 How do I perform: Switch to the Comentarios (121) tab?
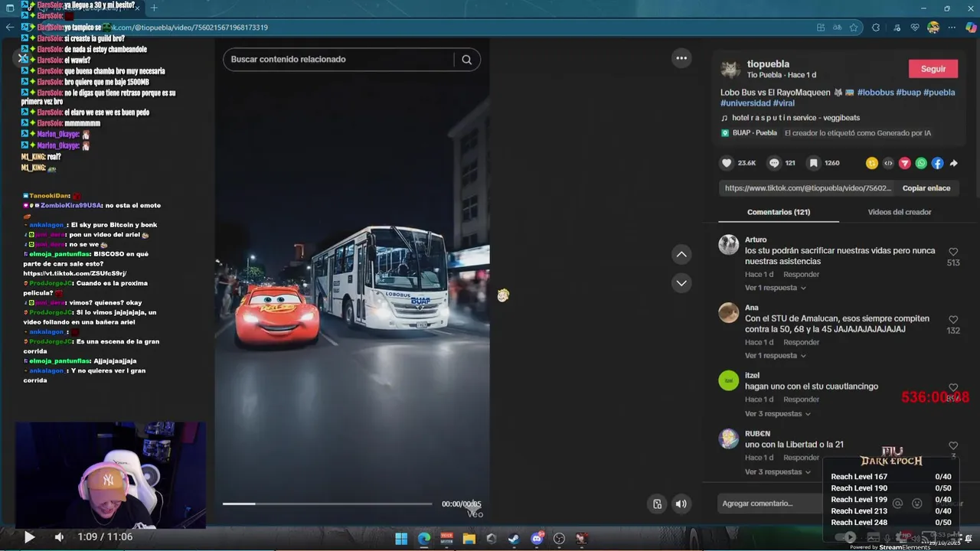pyautogui.click(x=779, y=212)
